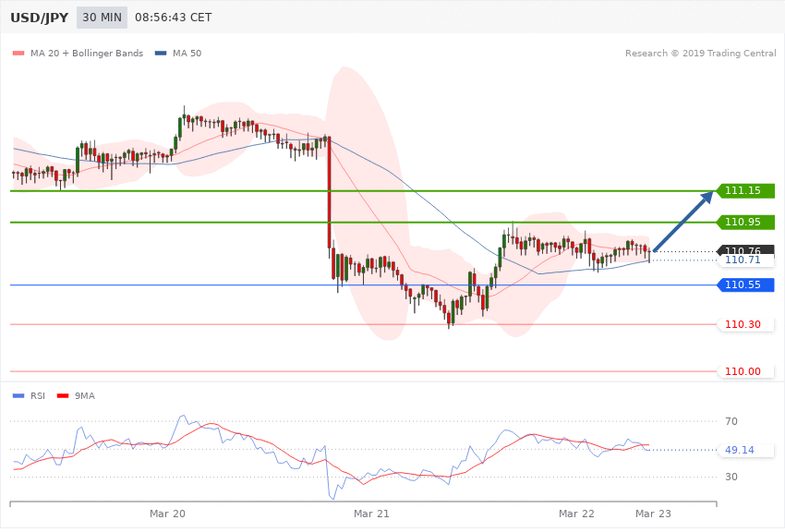Click the 110.76 current price tag
The width and height of the screenshot is (785, 532).
tap(745, 249)
